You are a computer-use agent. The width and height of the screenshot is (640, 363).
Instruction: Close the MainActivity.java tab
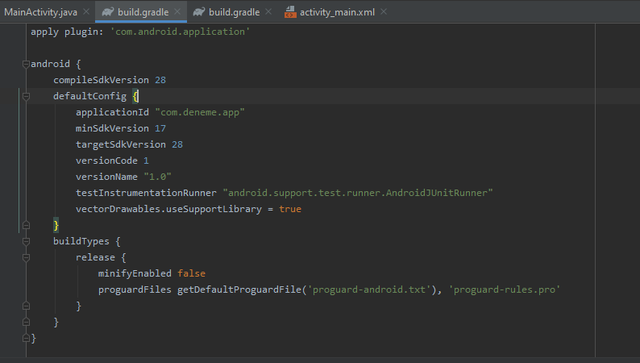(x=86, y=12)
